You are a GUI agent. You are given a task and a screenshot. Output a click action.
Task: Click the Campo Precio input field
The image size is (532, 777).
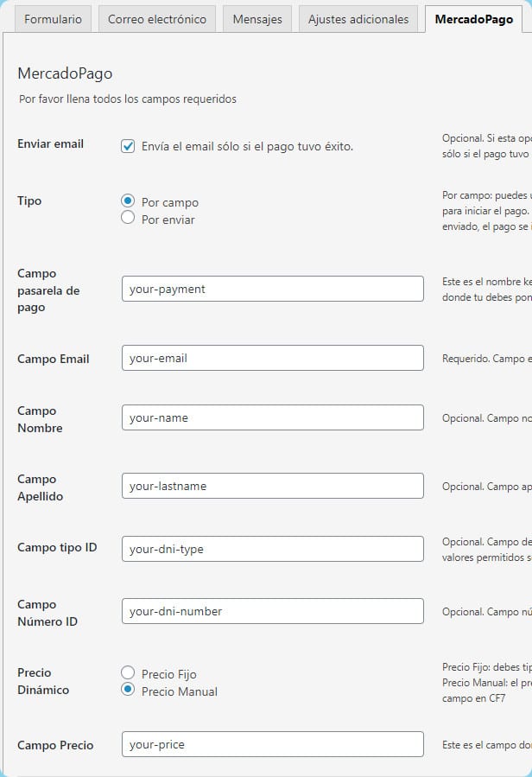272,744
